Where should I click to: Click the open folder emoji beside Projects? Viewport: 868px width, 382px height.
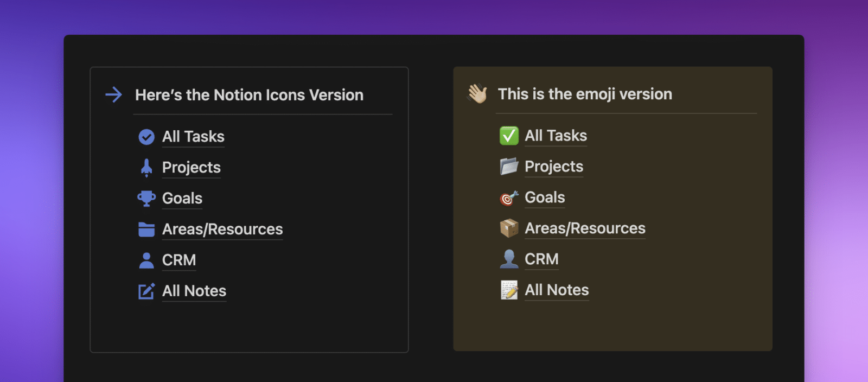coord(509,167)
